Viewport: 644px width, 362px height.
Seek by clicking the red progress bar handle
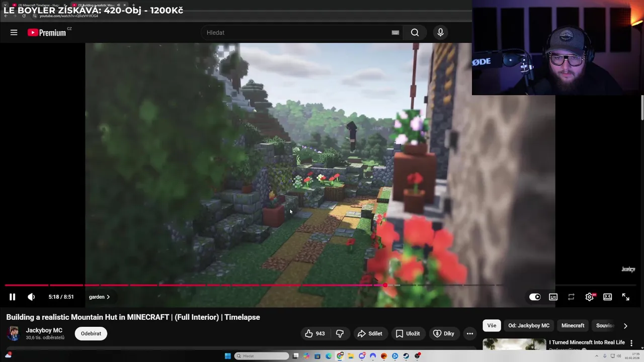tap(385, 285)
